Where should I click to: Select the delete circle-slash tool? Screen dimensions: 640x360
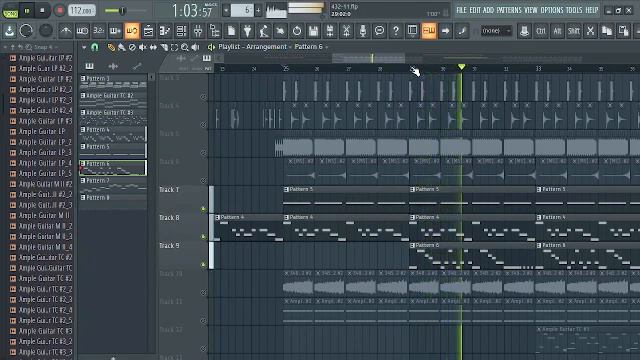tap(132, 47)
